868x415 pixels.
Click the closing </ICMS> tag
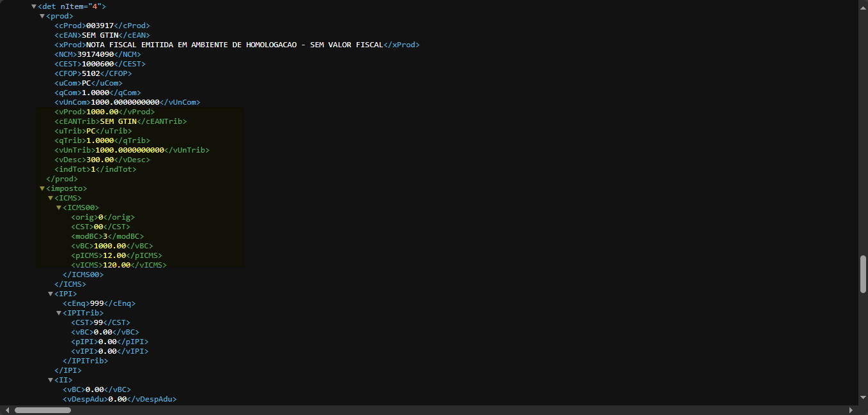(70, 284)
